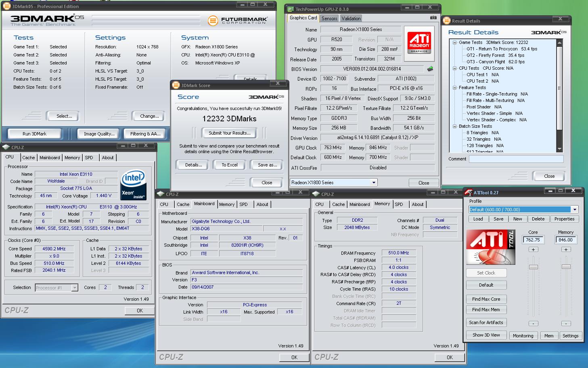Image resolution: width=588 pixels, height=368 pixels.
Task: Click the Mem button in ATITool
Action: (x=549, y=335)
